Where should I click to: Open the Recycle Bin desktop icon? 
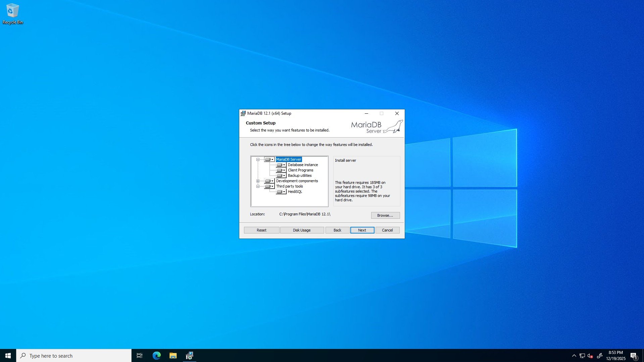[x=13, y=14]
